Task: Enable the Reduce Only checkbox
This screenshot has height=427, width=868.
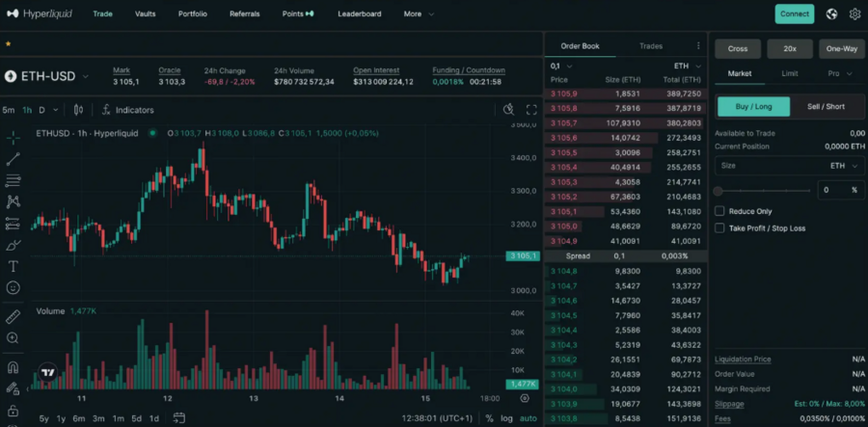Action: click(x=719, y=211)
